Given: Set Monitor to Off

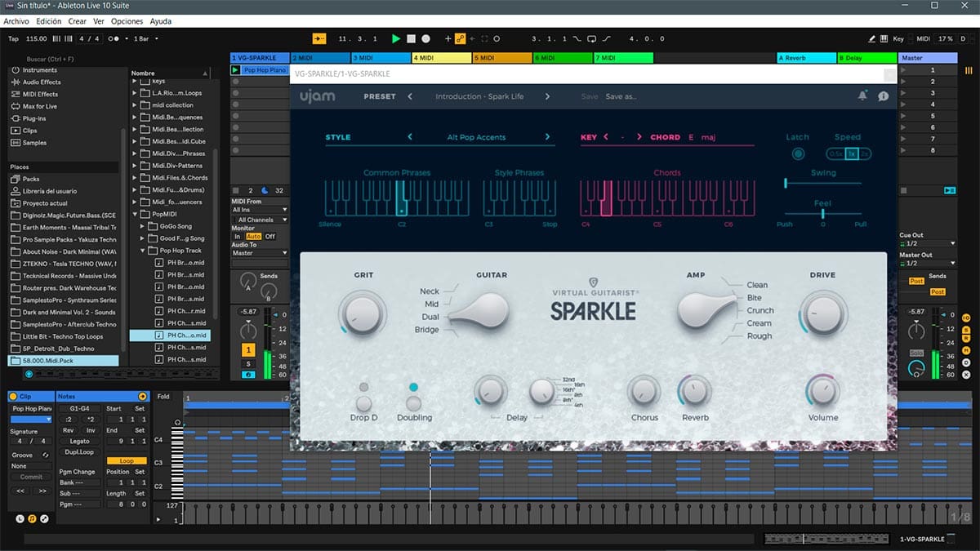Looking at the screenshot, I should pos(270,237).
